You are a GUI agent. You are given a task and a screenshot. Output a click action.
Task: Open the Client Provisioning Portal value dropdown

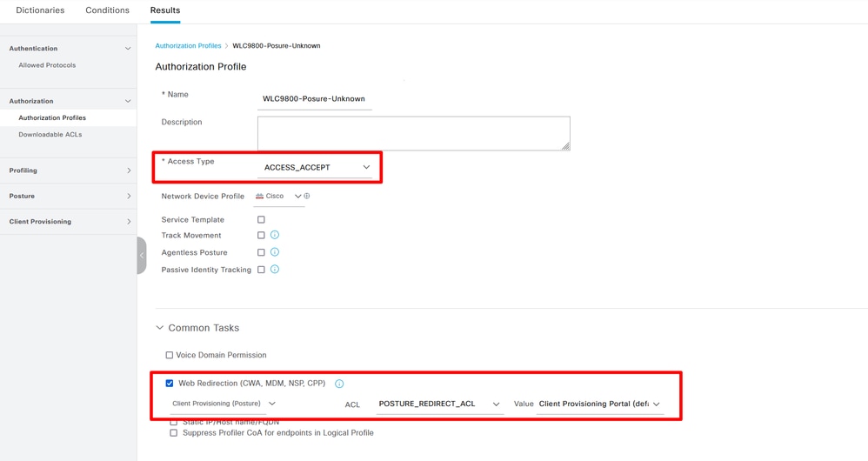click(x=599, y=404)
